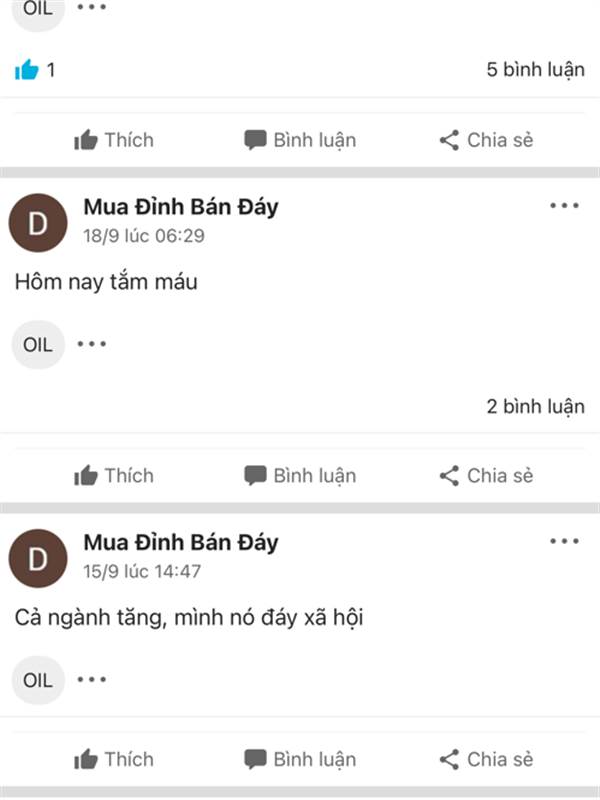Comment on the 'Hôm nay tắm máu' post
Viewport: 600px width, 800px height.
pos(300,476)
